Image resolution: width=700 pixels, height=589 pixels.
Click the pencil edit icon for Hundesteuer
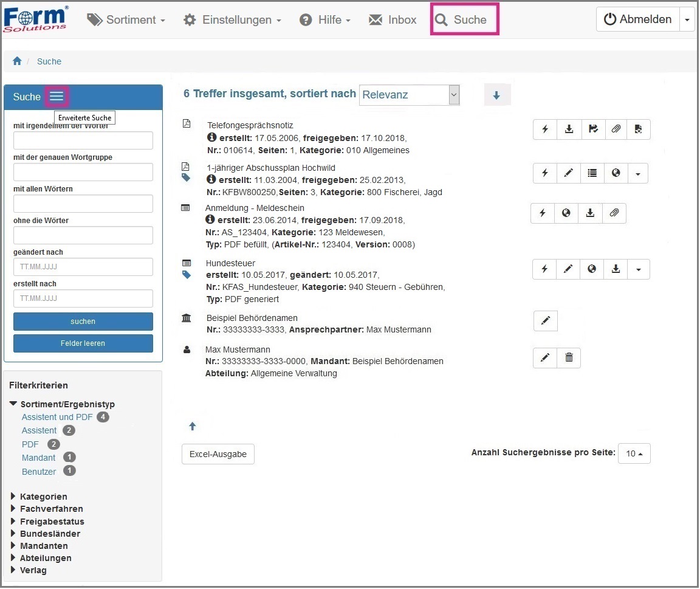click(x=568, y=269)
